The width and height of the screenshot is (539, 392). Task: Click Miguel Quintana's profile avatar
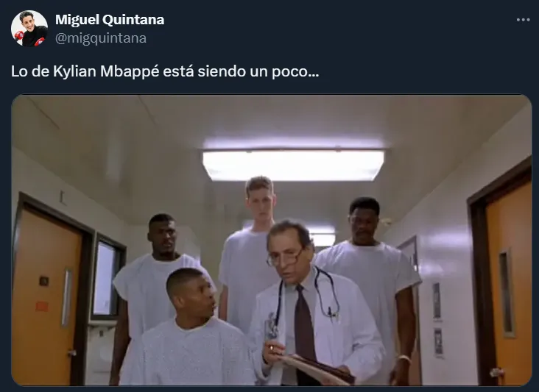pyautogui.click(x=29, y=29)
